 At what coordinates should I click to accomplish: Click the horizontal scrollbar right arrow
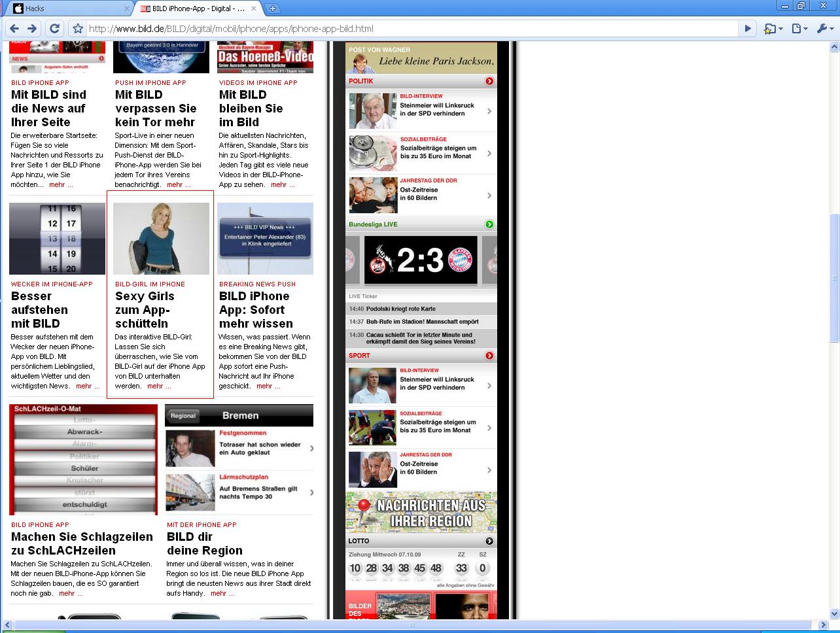point(822,625)
